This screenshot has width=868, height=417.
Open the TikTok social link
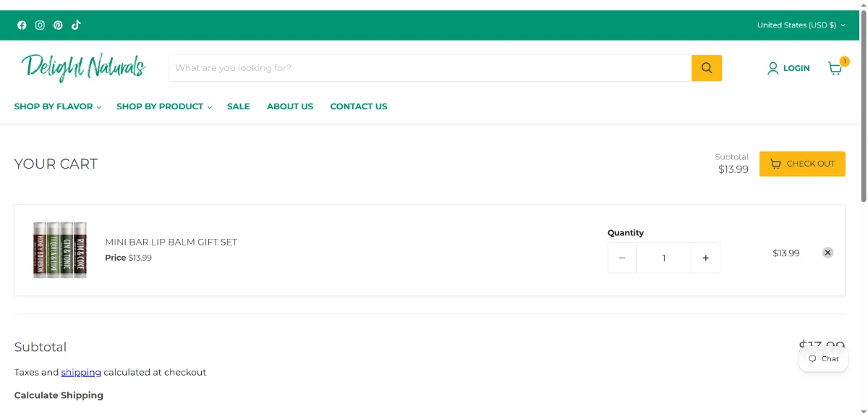coord(76,25)
